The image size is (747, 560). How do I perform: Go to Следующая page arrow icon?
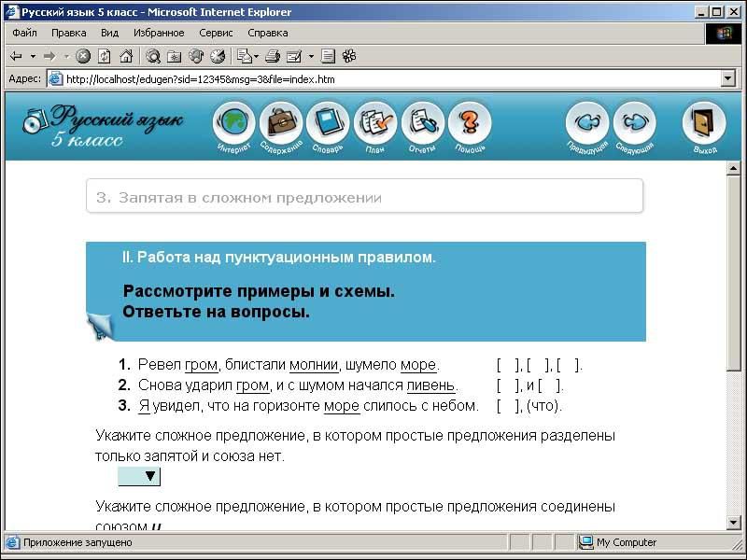click(635, 122)
